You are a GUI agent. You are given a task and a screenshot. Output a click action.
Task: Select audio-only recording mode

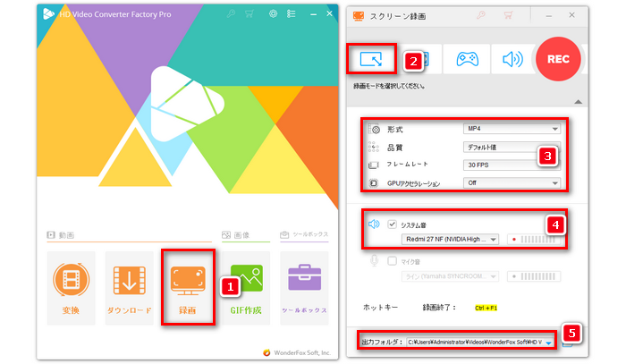pos(512,59)
